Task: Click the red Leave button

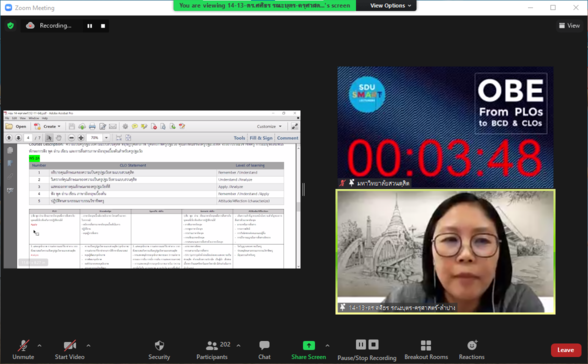Action: click(x=566, y=350)
